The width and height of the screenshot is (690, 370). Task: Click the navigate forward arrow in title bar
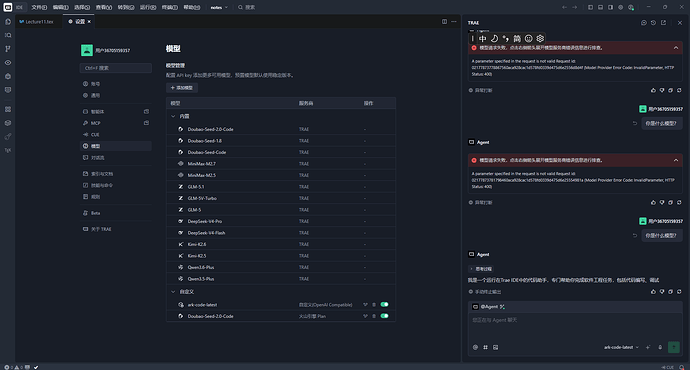(x=575, y=7)
